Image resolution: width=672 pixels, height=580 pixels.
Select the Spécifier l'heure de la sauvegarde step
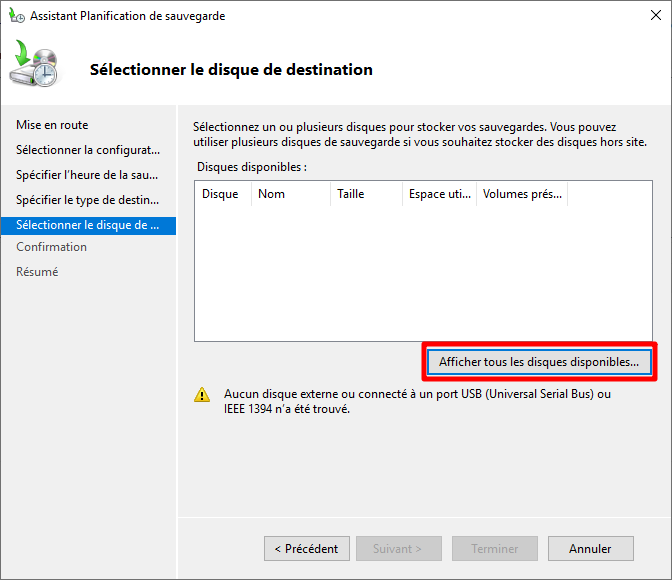tap(88, 175)
